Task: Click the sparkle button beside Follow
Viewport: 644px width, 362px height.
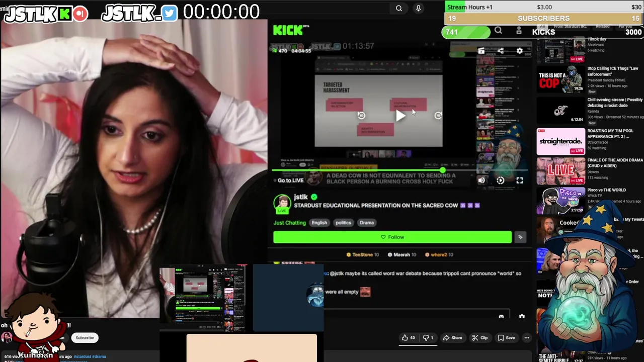Action: 520,237
